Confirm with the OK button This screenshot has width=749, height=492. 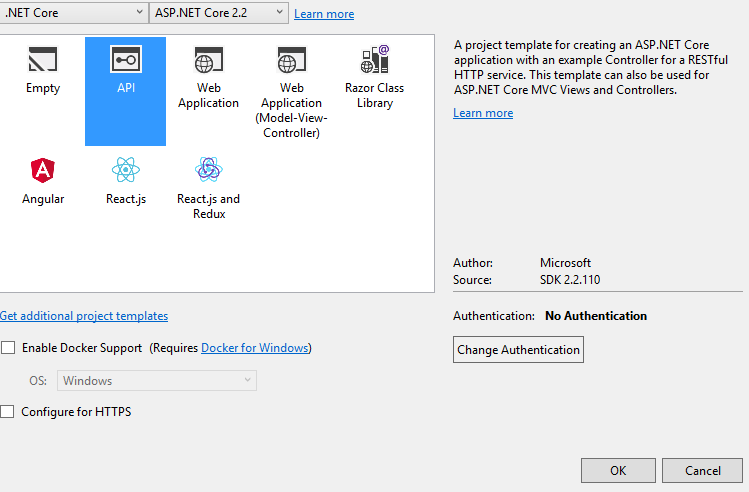point(618,471)
